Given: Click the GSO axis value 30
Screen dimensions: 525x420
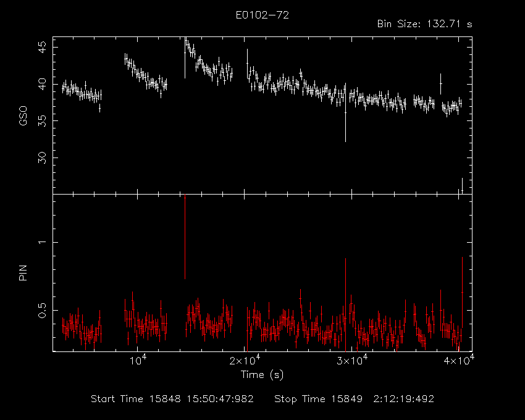Looking at the screenshot, I should click(x=43, y=157).
